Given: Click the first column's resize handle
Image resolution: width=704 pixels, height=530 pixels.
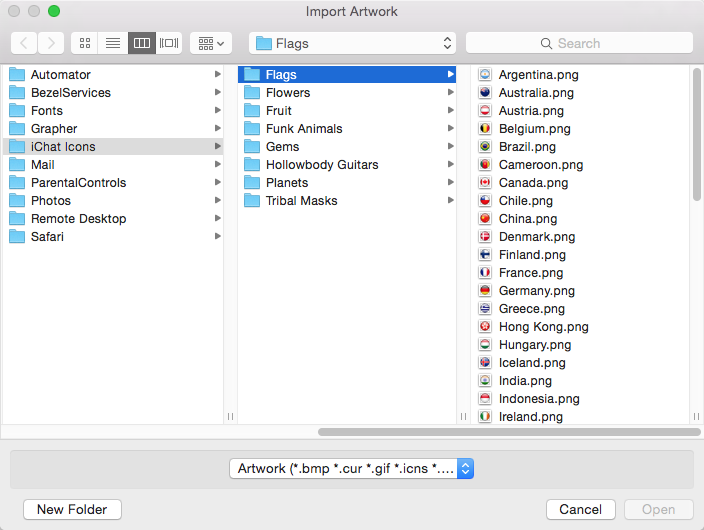Looking at the screenshot, I should tap(230, 416).
